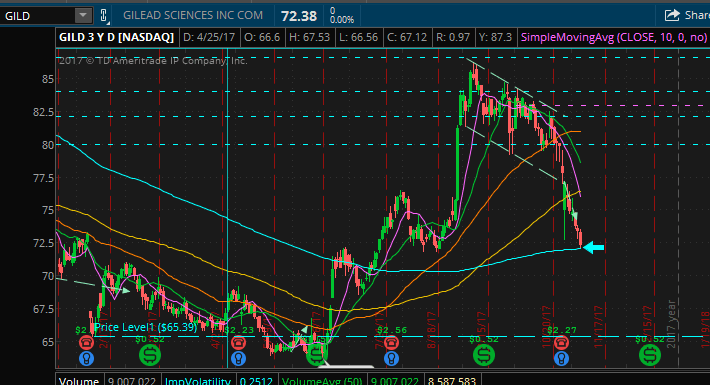The image size is (710, 385).
Task: Open the lightbulb icon under the Price Level1 earnings phone
Action: click(86, 358)
